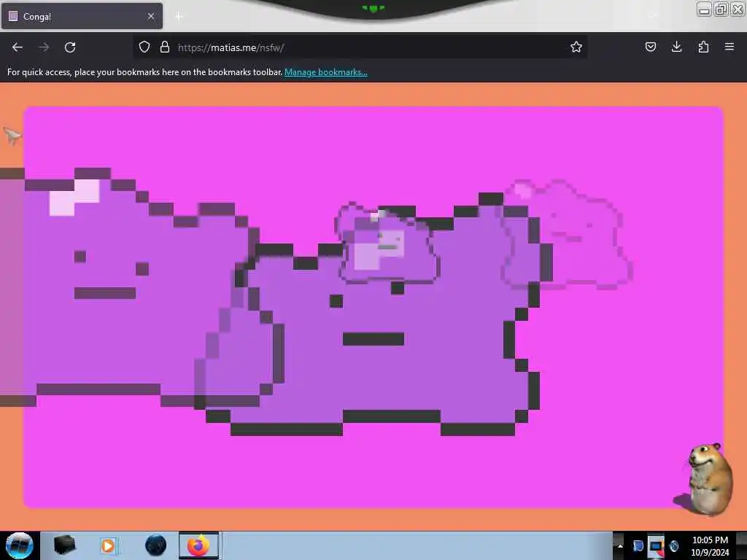Open the downloads panel
The image size is (747, 560).
coord(676,47)
